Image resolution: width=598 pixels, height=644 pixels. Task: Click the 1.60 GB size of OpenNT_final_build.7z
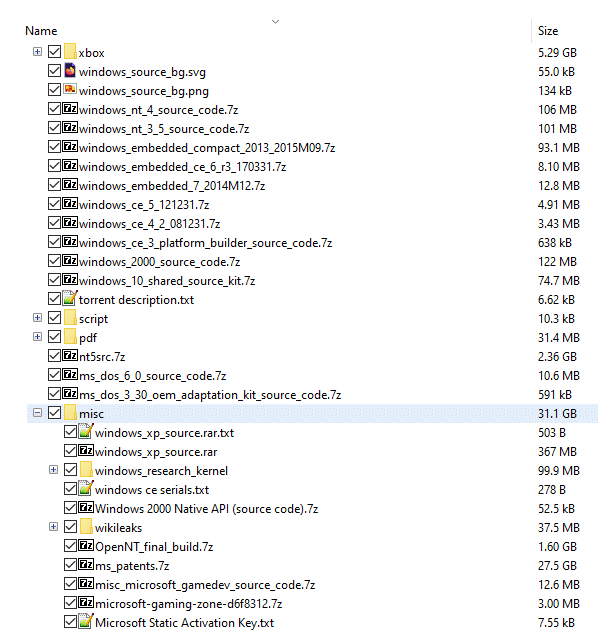pos(557,547)
